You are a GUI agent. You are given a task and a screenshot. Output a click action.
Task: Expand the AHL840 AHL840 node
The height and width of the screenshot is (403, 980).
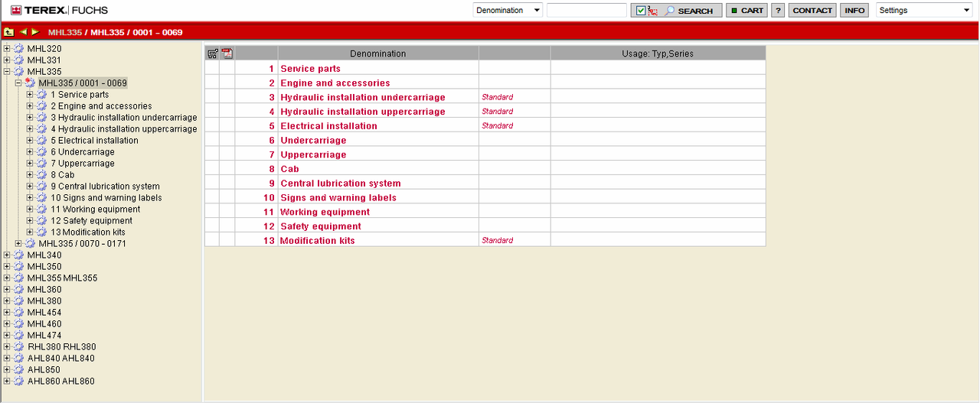coord(7,359)
